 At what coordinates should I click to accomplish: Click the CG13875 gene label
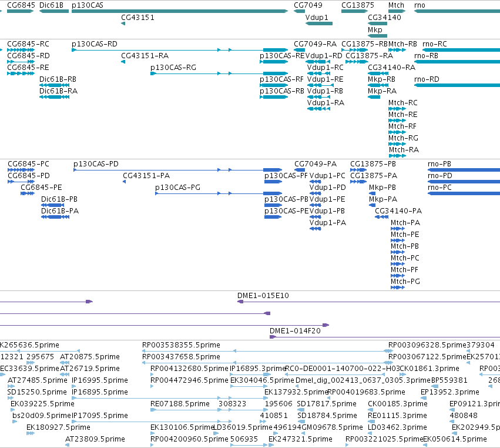coord(357,5)
